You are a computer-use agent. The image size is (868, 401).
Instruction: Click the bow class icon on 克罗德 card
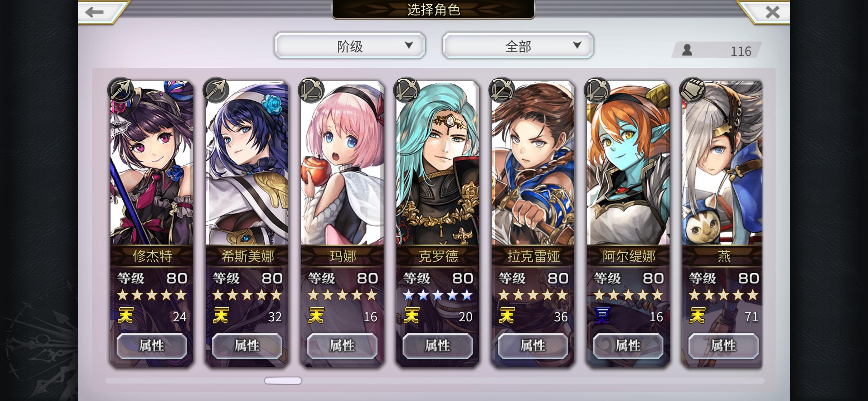point(407,90)
